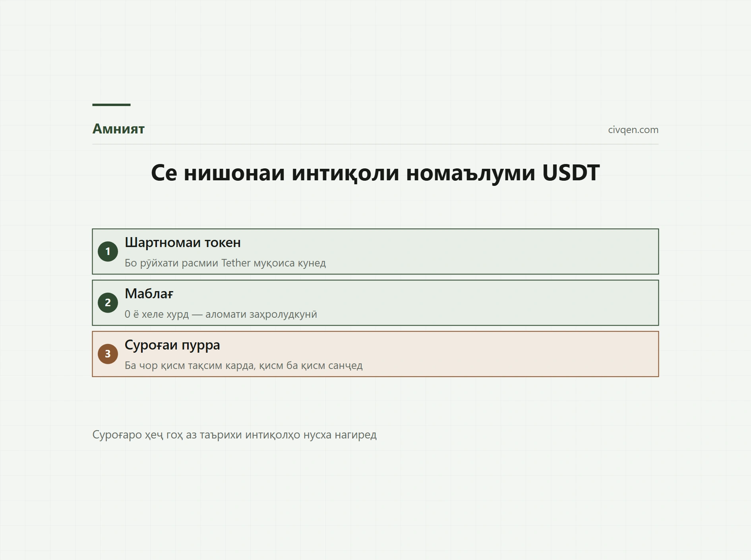Open the 'Шартномаи токен' card title

pyautogui.click(x=183, y=243)
